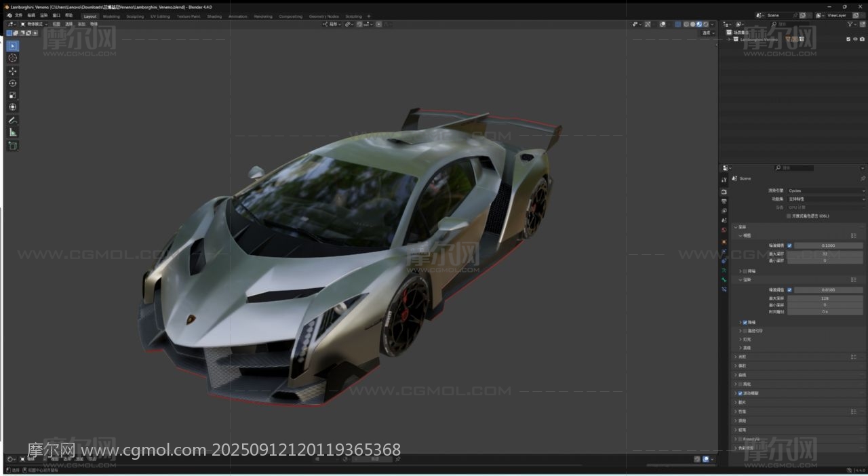Select the Annotate tool
Screen dimensions: 868x476
(x=12, y=120)
